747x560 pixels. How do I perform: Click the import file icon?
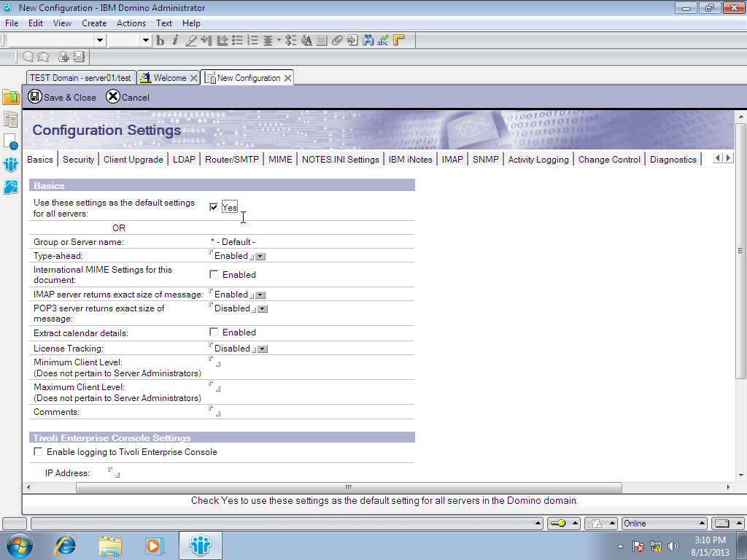pyautogui.click(x=352, y=41)
